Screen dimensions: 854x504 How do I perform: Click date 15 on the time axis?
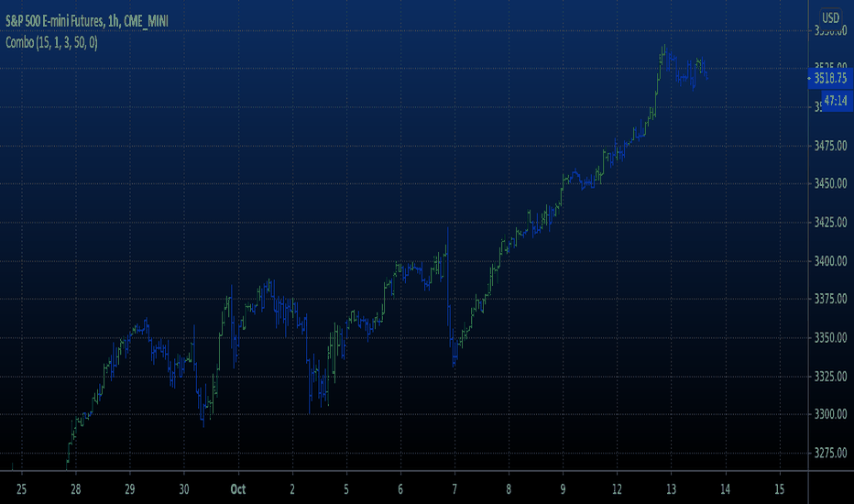pos(780,489)
